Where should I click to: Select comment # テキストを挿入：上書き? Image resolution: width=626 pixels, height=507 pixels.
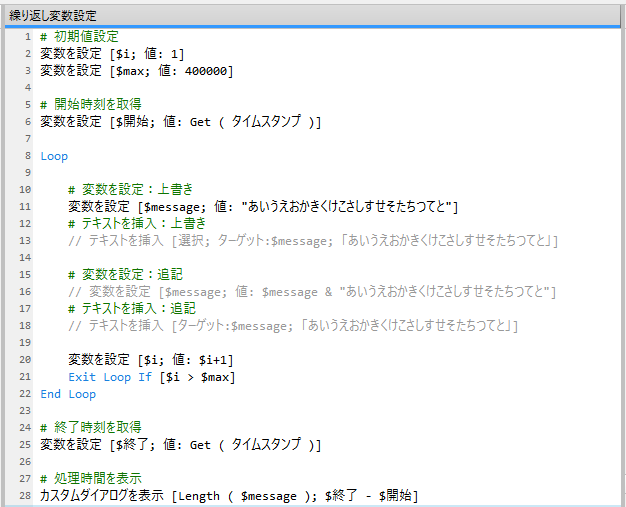point(137,223)
